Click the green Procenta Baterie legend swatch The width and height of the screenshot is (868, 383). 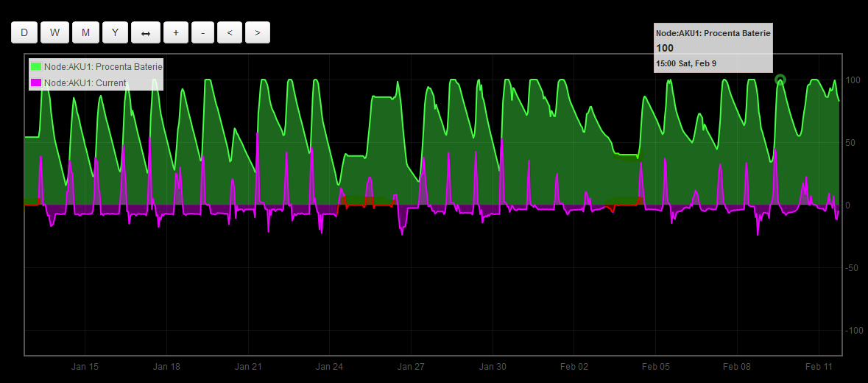tap(35, 67)
